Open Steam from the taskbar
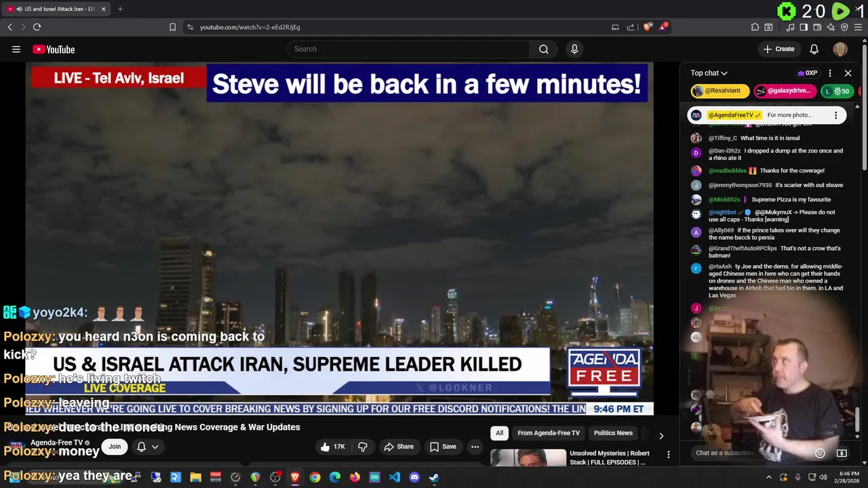The height and width of the screenshot is (488, 868). coord(434,477)
